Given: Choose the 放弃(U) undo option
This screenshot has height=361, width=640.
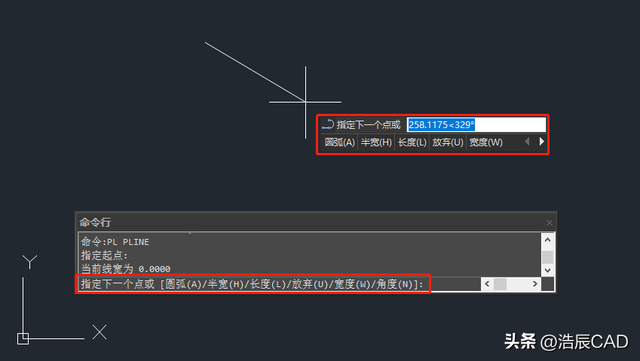Looking at the screenshot, I should tap(448, 143).
